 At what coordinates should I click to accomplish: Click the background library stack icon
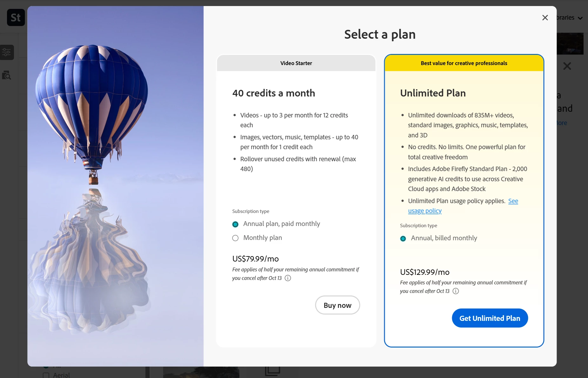pyautogui.click(x=272, y=371)
